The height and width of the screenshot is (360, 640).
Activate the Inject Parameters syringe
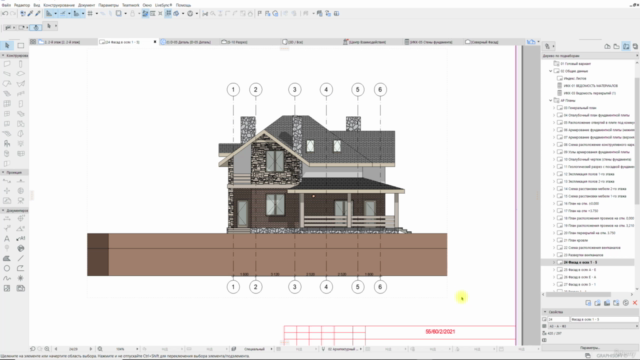tap(38, 13)
